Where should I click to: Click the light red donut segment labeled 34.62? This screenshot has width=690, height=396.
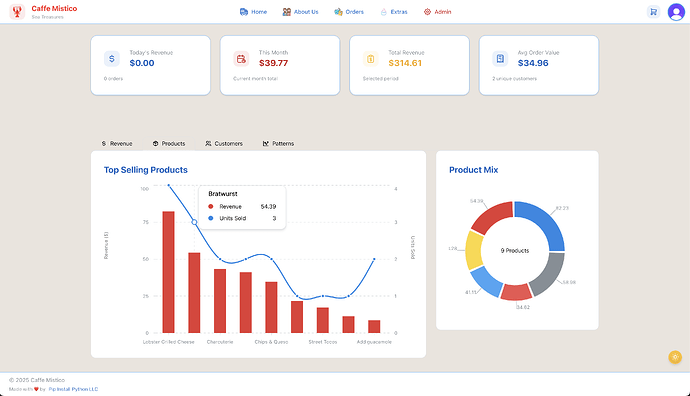(516, 293)
